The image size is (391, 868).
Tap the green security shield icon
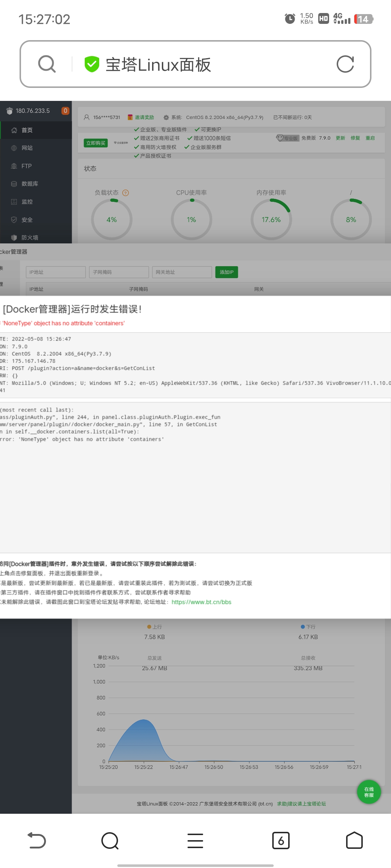pyautogui.click(x=92, y=64)
